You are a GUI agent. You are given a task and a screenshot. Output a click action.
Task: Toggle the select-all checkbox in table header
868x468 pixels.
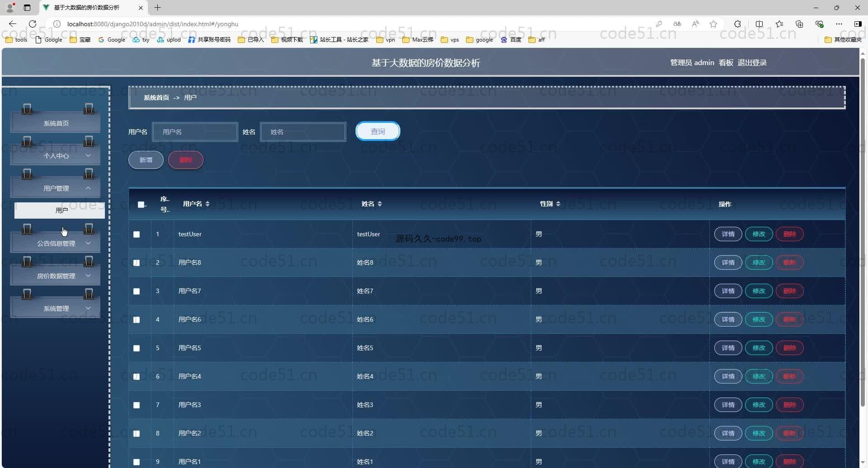tap(141, 205)
